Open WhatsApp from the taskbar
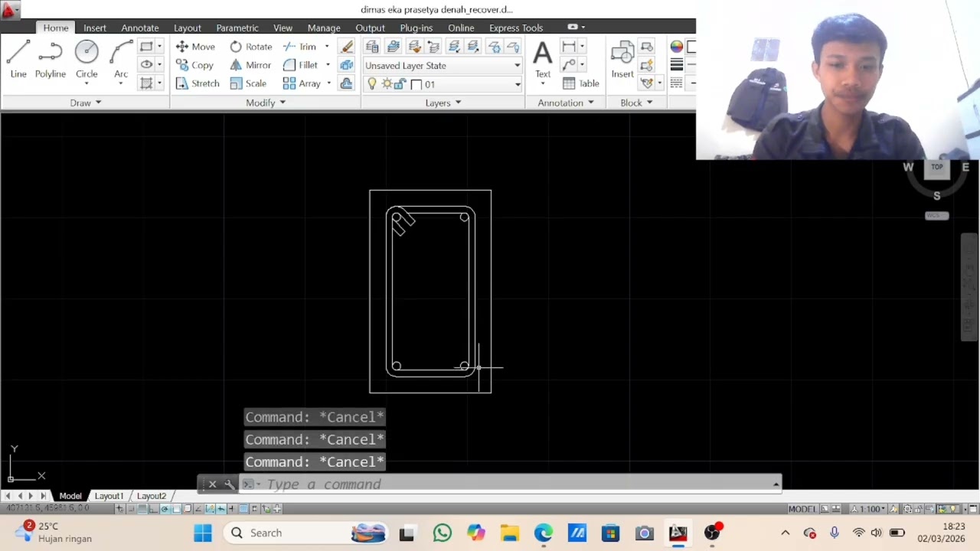Image resolution: width=980 pixels, height=551 pixels. 442,533
